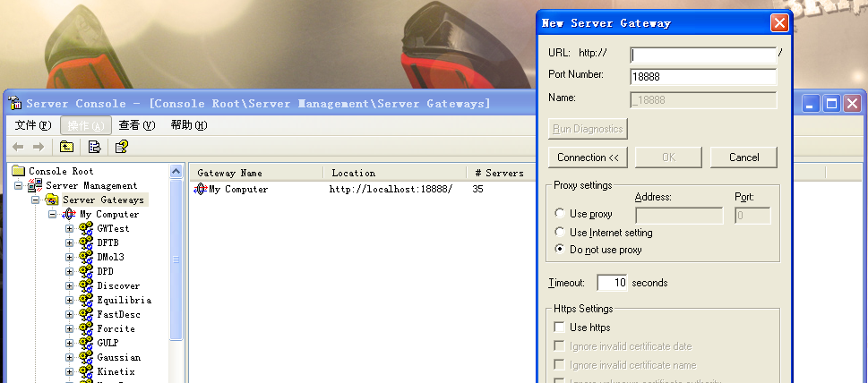Click the Connection << button
This screenshot has height=383, width=868.
point(588,157)
